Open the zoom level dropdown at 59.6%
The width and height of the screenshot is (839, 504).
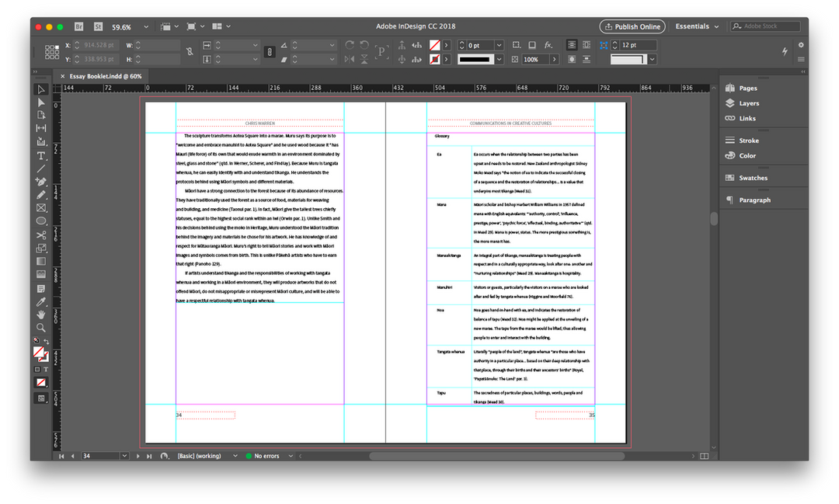coord(147,26)
